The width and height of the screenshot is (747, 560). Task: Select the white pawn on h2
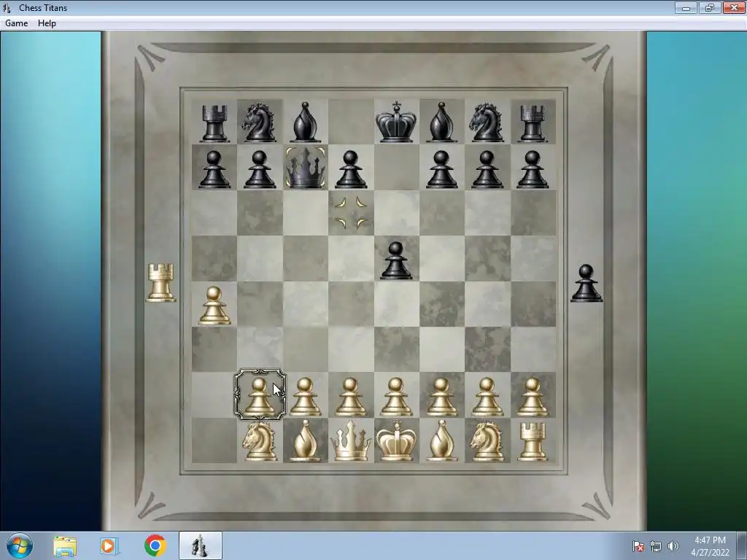click(532, 397)
